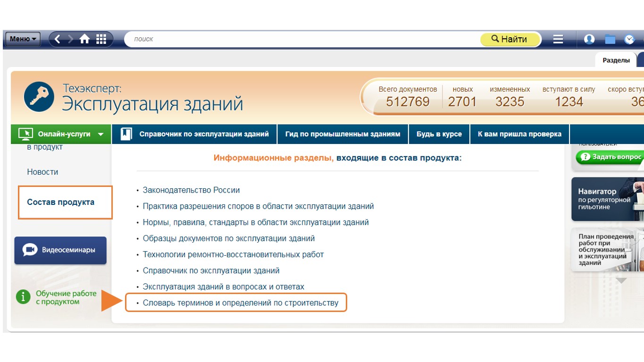
Task: Open the blue folder icon
Action: [x=610, y=39]
